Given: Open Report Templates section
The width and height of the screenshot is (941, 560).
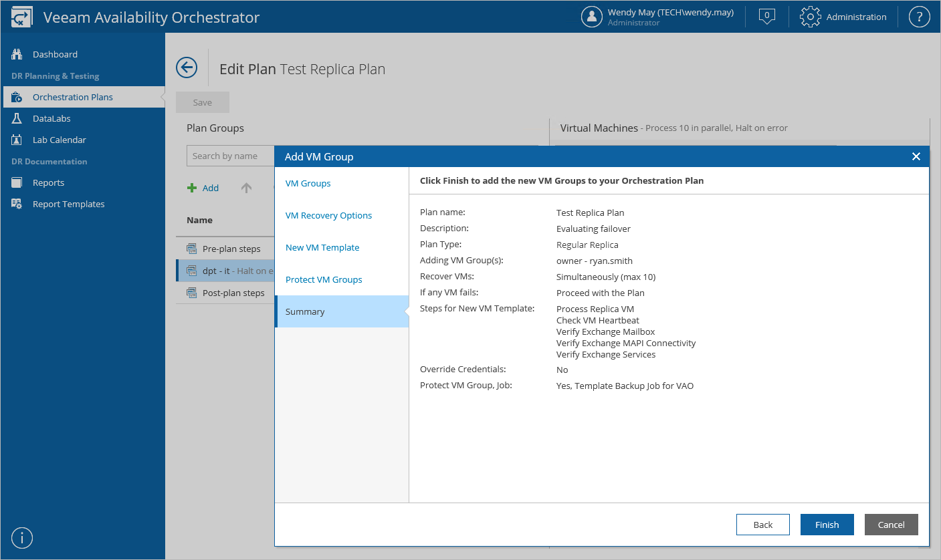Looking at the screenshot, I should coord(68,204).
